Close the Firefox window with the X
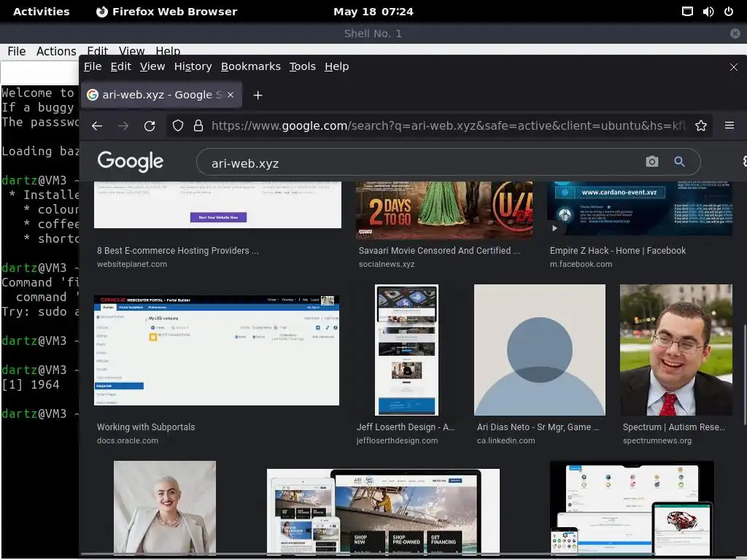Image resolution: width=747 pixels, height=560 pixels. click(x=734, y=67)
